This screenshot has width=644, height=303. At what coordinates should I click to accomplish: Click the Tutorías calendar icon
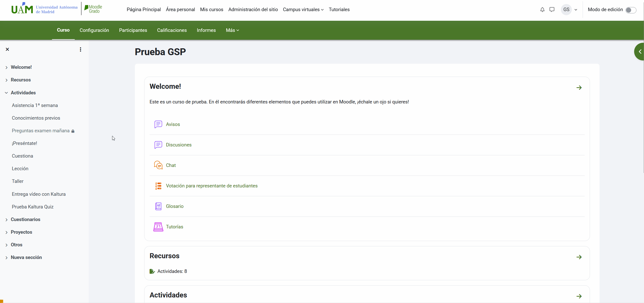point(158,227)
